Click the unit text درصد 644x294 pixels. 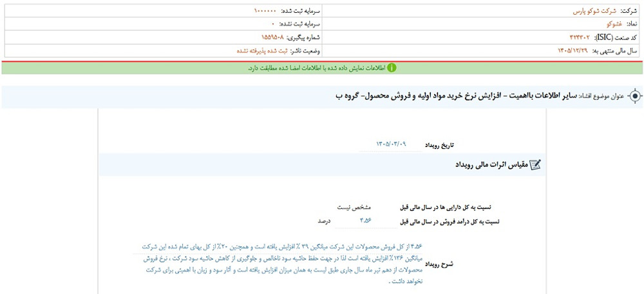click(x=324, y=221)
